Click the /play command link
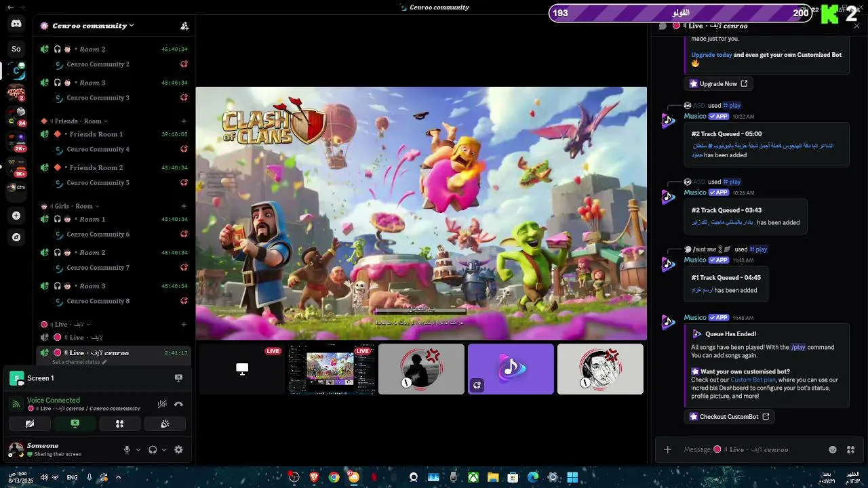This screenshot has width=868, height=488. pos(798,348)
